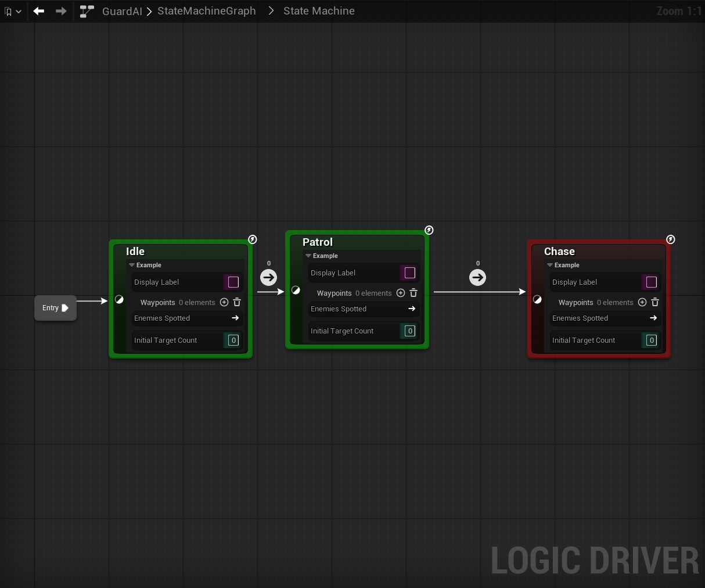Click the input pin on Patrol state

pyautogui.click(x=296, y=291)
